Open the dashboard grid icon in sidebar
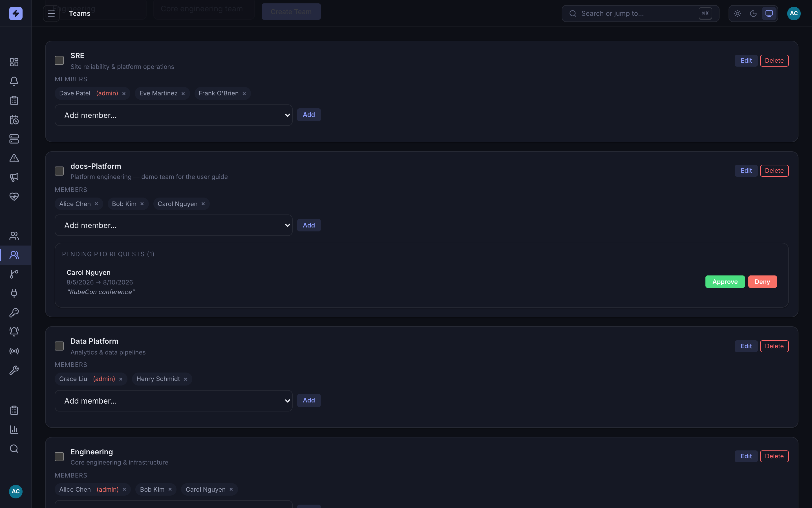The height and width of the screenshot is (508, 812). (x=14, y=62)
